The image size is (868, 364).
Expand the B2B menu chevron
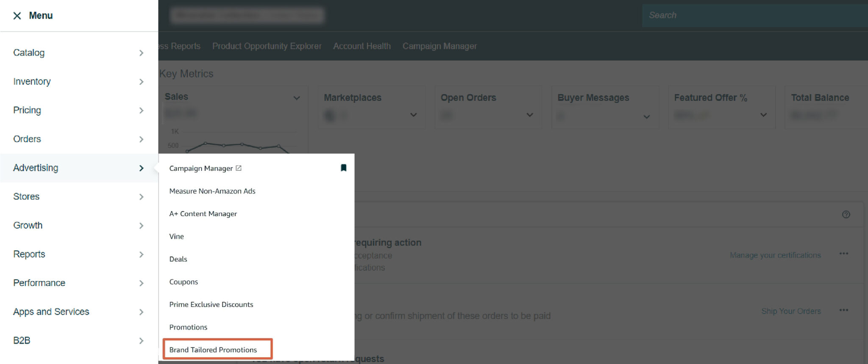(141, 341)
